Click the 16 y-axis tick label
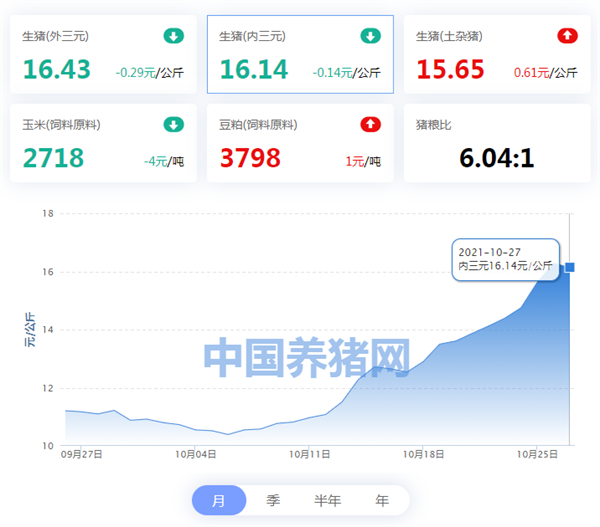600x527 pixels. [48, 272]
